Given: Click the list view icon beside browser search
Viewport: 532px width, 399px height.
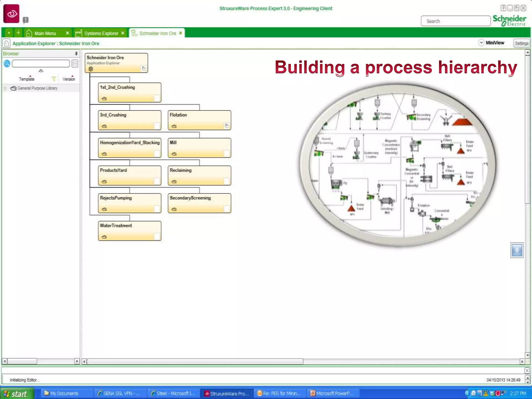Looking at the screenshot, I should 75,63.
